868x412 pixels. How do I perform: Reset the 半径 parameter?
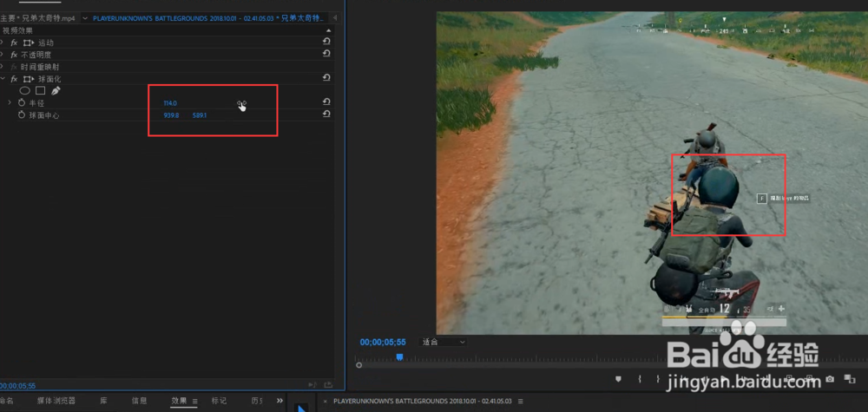[x=326, y=101]
